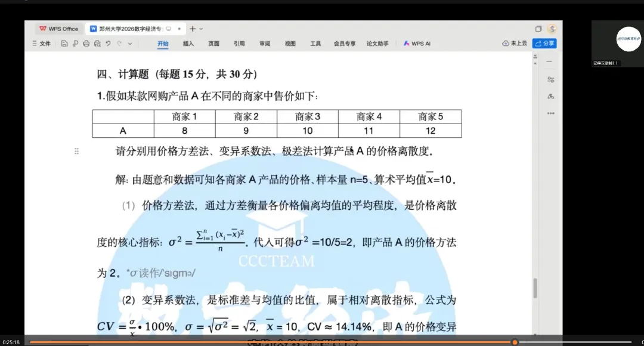Viewport: 644px width, 346px height.
Task: Open the three-dot more options in sidebar
Action: [x=551, y=113]
